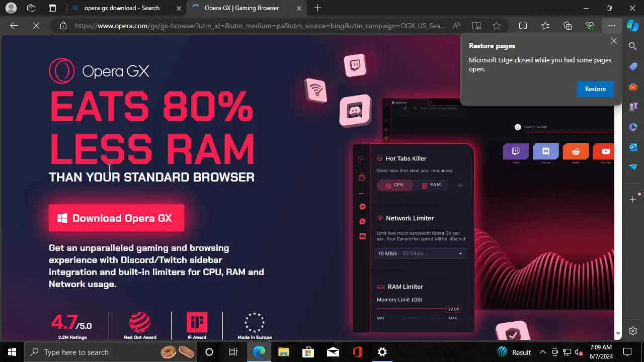This screenshot has width=644, height=362.
Task: Show hidden system tray icons
Action: (542, 352)
